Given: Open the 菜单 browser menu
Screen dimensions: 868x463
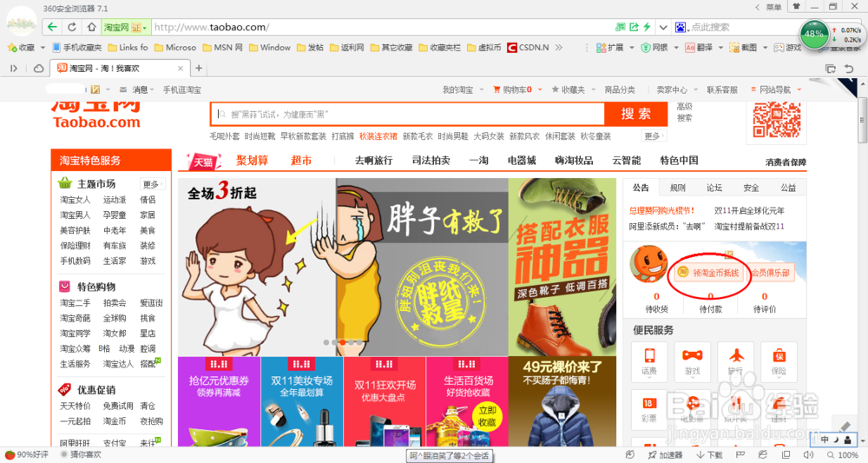Looking at the screenshot, I should point(773,7).
